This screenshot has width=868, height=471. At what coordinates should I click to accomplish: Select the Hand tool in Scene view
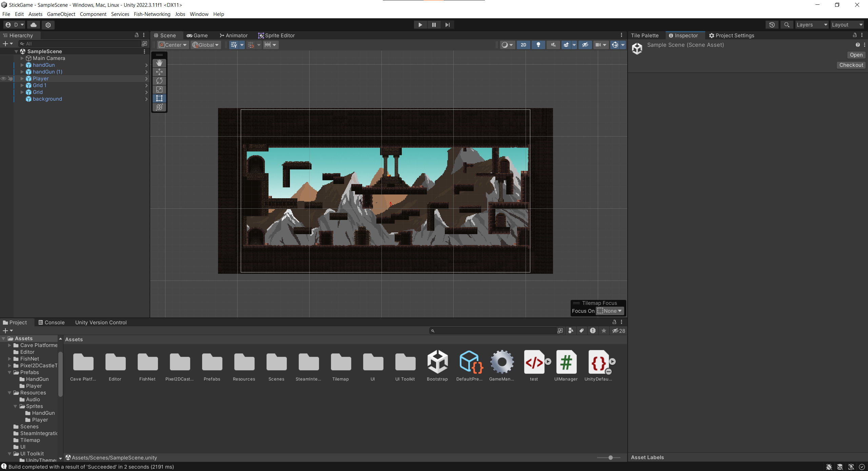[x=159, y=63]
